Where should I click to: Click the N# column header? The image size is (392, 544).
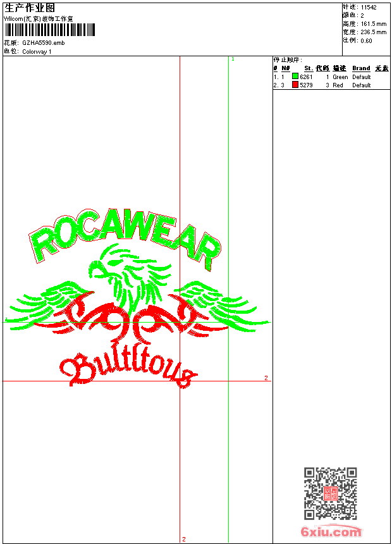(x=286, y=68)
